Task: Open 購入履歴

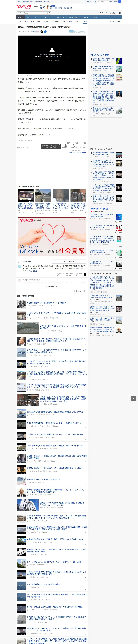Action: click(112, 13)
